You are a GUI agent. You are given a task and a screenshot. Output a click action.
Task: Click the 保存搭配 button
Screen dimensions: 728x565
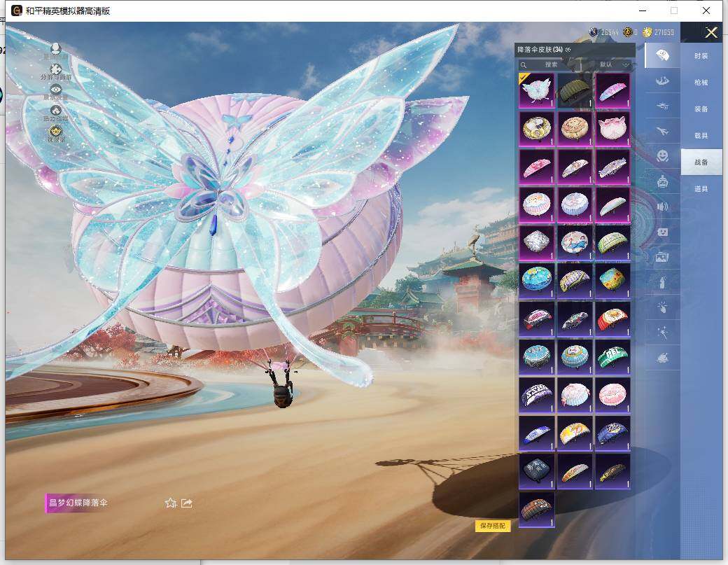(493, 525)
